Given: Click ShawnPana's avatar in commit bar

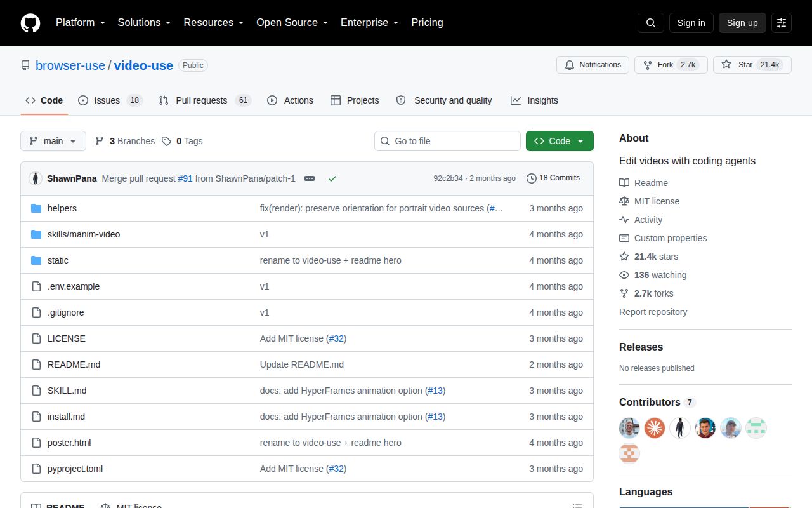Looking at the screenshot, I should coord(36,178).
